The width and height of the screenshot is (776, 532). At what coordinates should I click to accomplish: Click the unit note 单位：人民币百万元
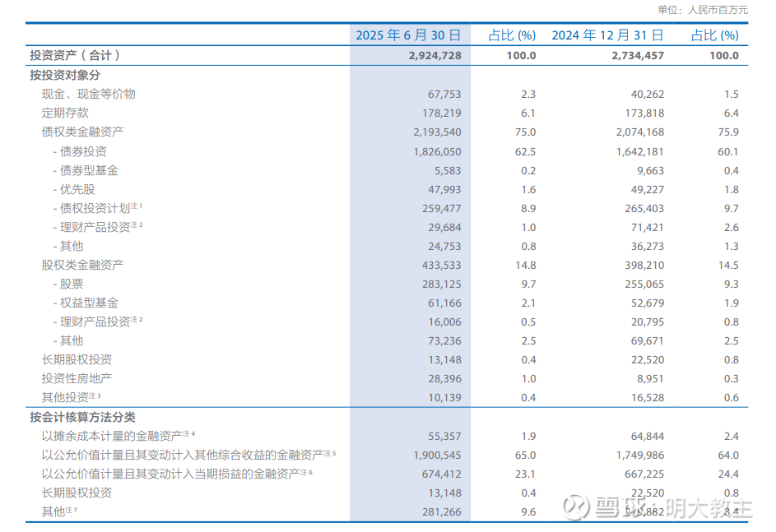click(x=702, y=10)
